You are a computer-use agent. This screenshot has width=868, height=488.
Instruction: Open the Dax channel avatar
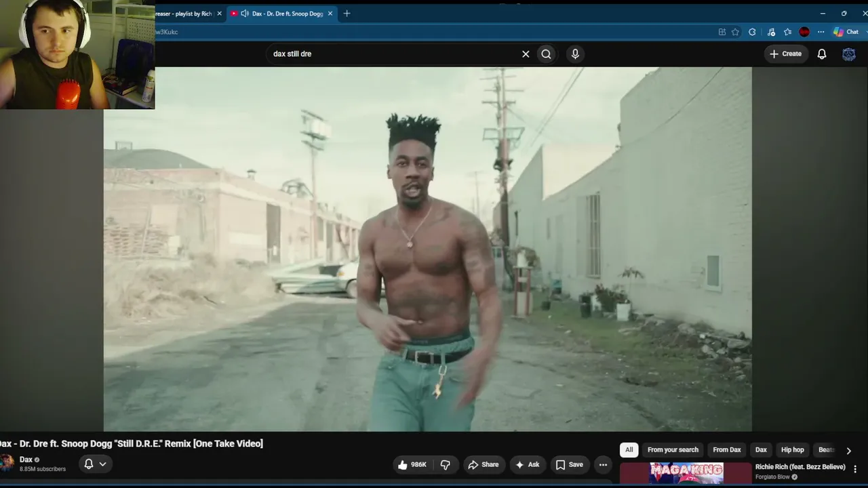point(7,464)
